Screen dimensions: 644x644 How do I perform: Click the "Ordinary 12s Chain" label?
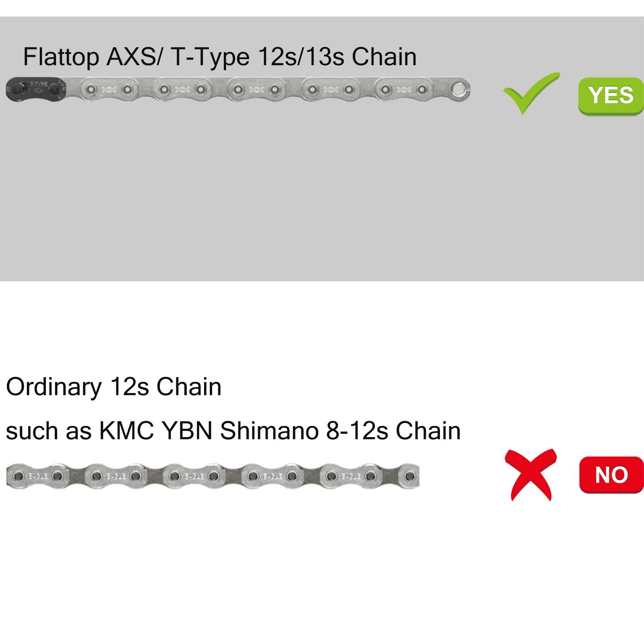pyautogui.click(x=114, y=387)
